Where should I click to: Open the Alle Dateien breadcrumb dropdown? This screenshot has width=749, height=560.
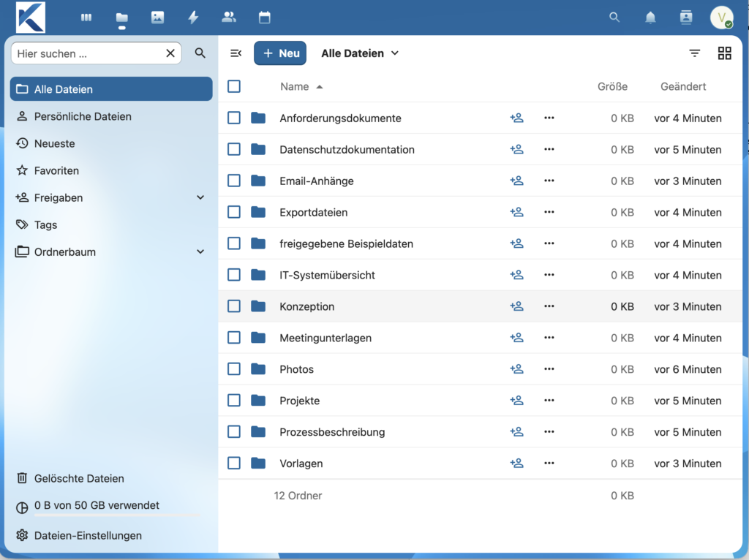click(360, 53)
